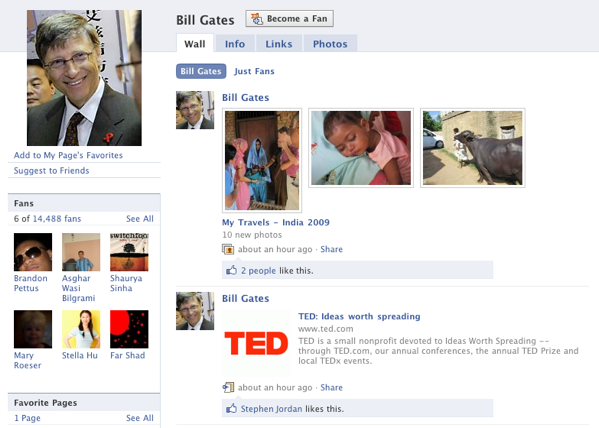This screenshot has width=599, height=428.
Task: Click the thumbs-up icon under India photos post
Action: [x=231, y=270]
